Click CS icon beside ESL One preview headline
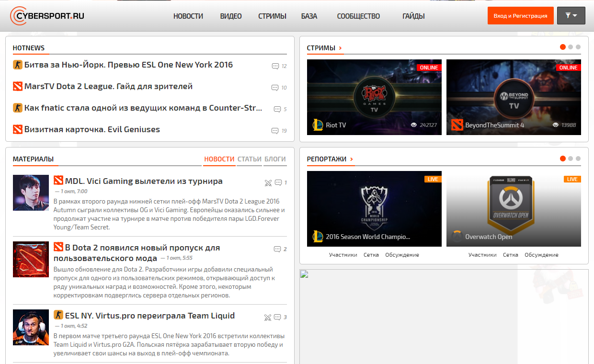The image size is (594, 364). 18,65
